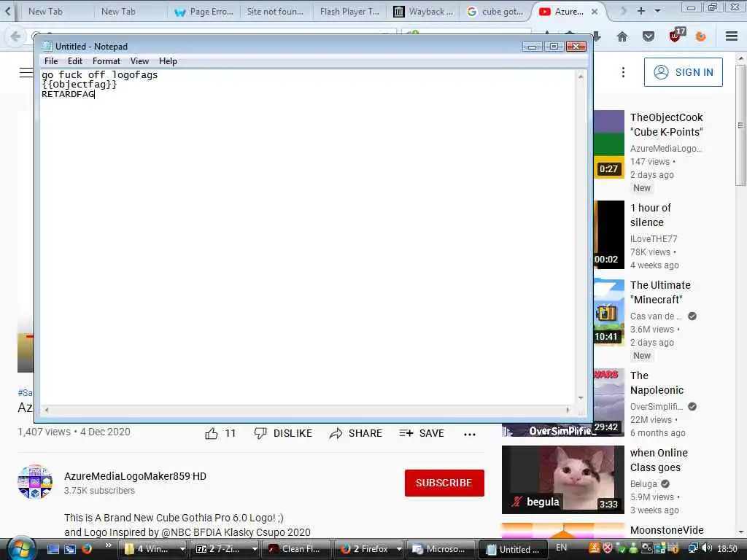Screen dimensions: 747x560
Task: Open TheObjectCook Cube K-Points video title
Action: pos(667,125)
